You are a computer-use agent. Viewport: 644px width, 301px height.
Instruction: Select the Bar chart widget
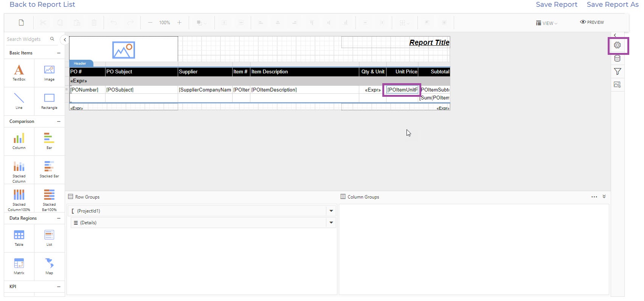click(49, 141)
